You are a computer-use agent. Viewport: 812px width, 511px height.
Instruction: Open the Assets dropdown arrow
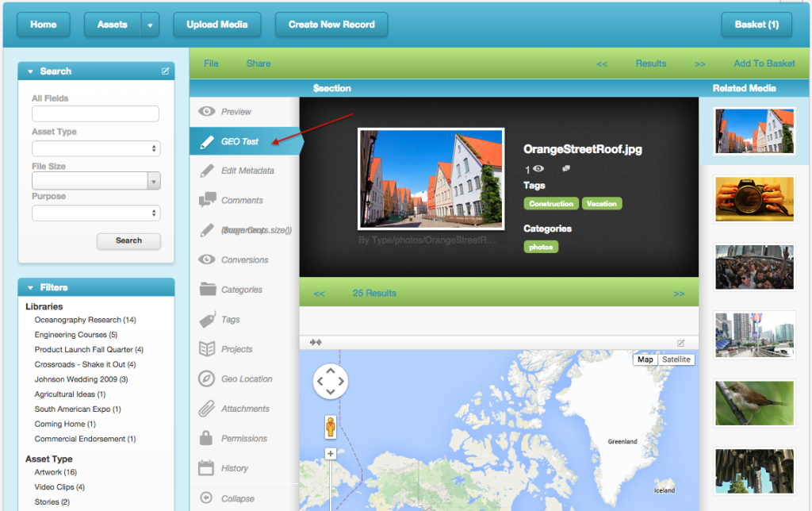(150, 25)
